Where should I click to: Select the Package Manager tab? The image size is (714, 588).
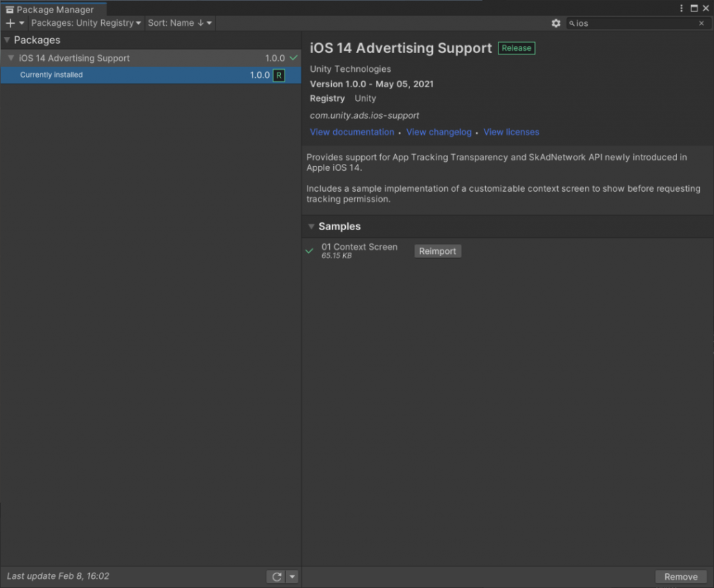53,10
